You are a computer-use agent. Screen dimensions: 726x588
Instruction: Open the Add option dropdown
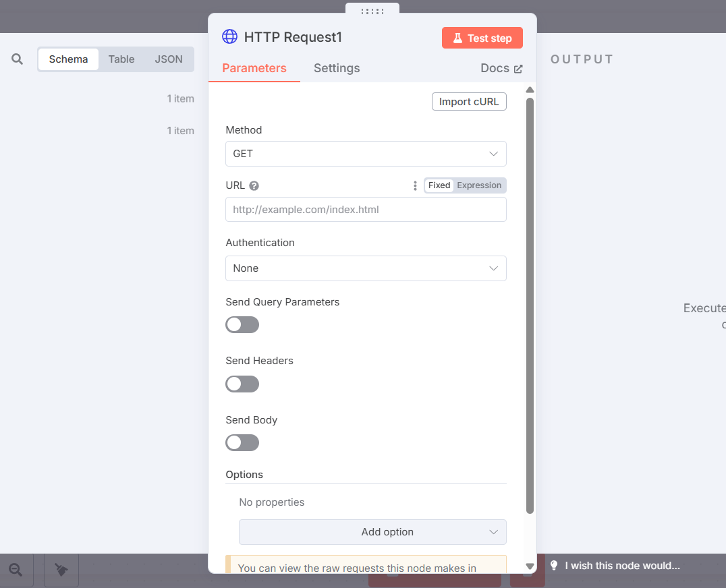point(372,532)
